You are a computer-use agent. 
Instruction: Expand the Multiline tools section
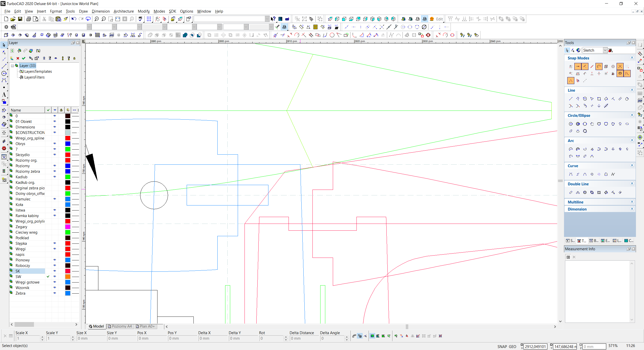[x=632, y=202]
